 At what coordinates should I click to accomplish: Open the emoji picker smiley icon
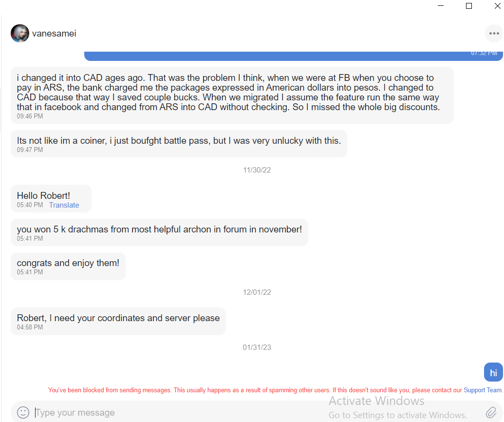pos(23,412)
